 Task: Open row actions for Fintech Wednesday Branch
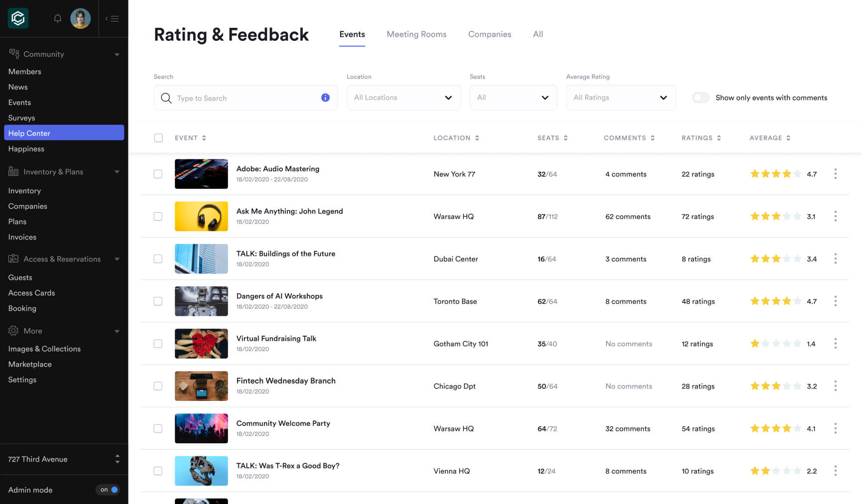click(x=835, y=386)
